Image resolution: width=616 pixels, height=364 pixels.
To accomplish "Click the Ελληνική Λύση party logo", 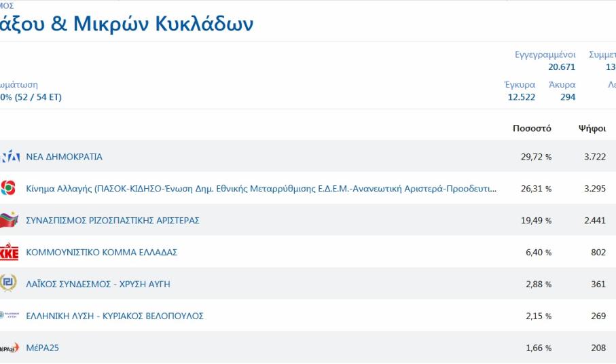I will (x=10, y=316).
